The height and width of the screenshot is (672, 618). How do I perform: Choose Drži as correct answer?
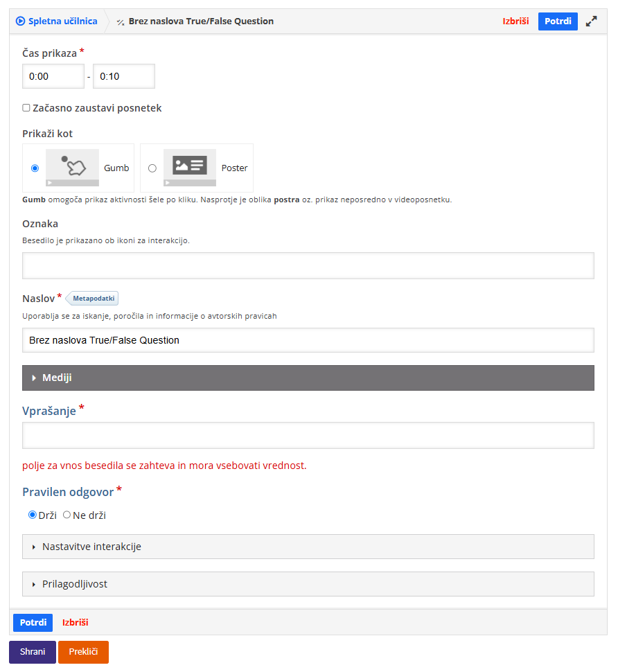click(x=32, y=515)
